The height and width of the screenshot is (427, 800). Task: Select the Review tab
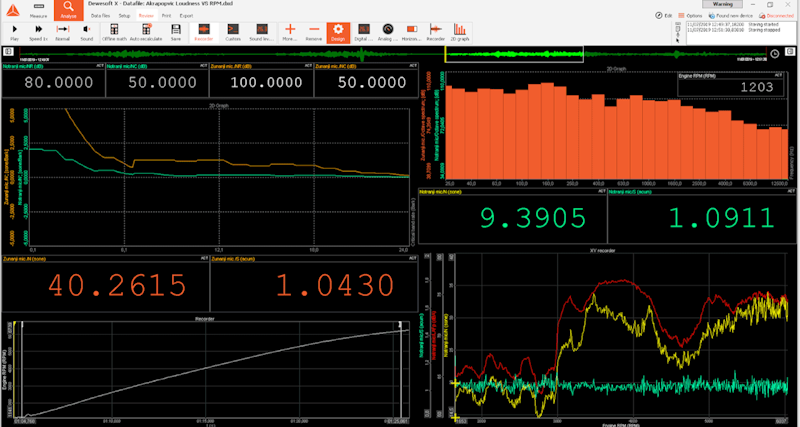pos(146,16)
